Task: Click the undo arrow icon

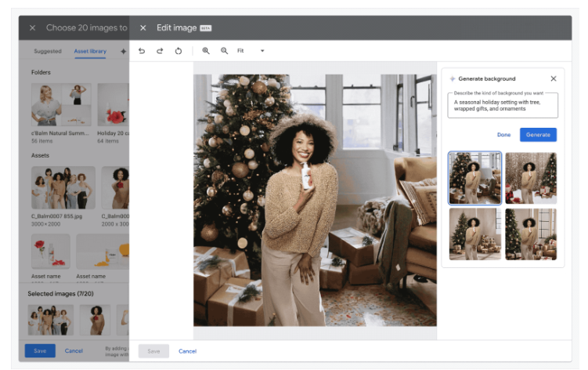Action: [142, 51]
